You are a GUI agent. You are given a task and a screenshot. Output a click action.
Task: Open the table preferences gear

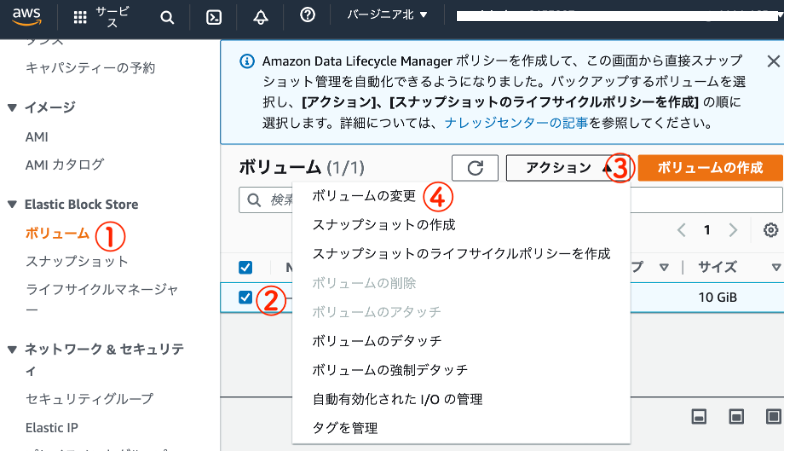pyautogui.click(x=770, y=230)
